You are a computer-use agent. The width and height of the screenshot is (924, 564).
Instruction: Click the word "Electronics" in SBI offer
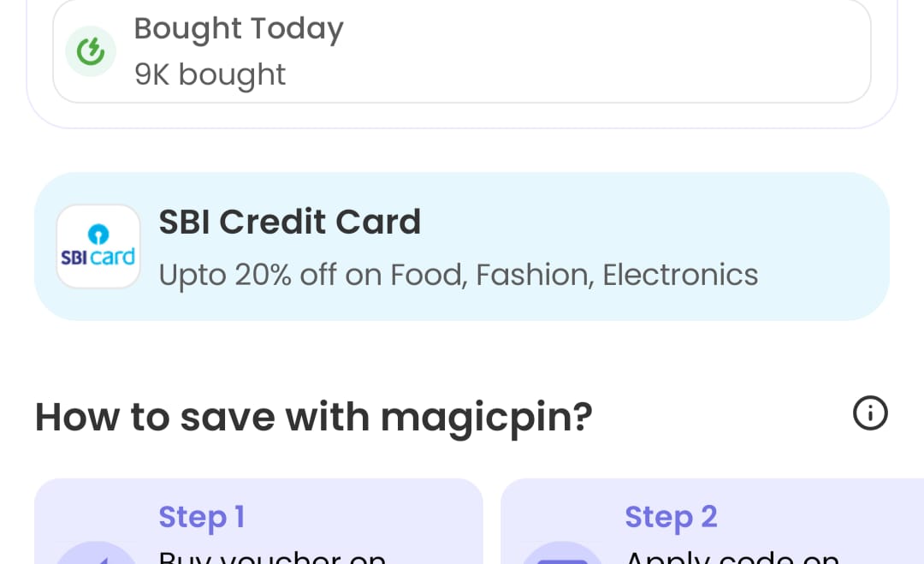click(x=680, y=275)
